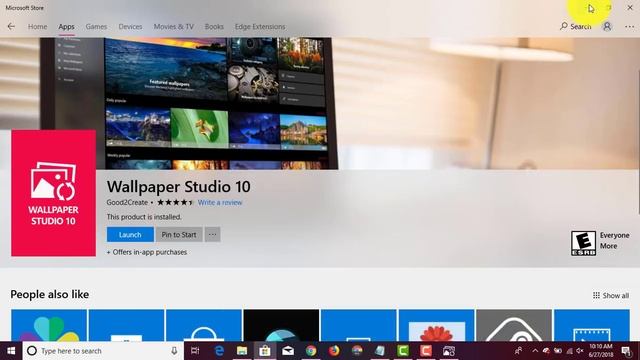Click the volume muted icon
The width and height of the screenshot is (640, 360).
580,351
